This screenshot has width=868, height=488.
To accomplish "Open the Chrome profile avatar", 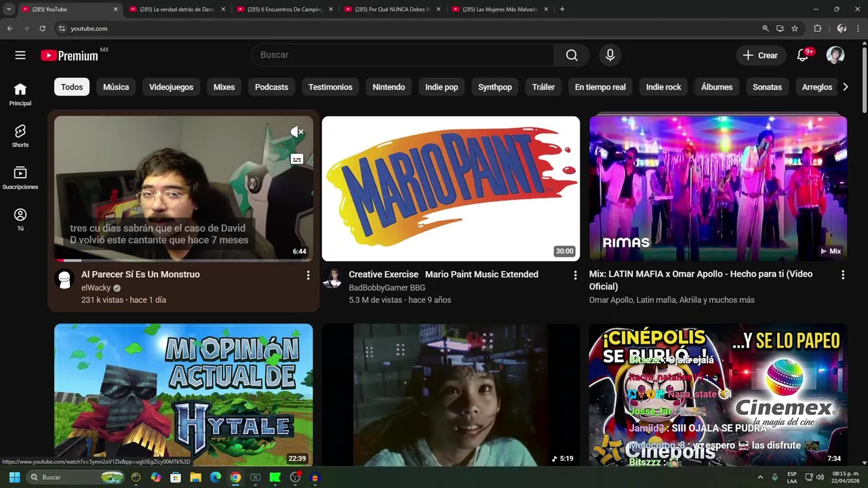I will (842, 28).
